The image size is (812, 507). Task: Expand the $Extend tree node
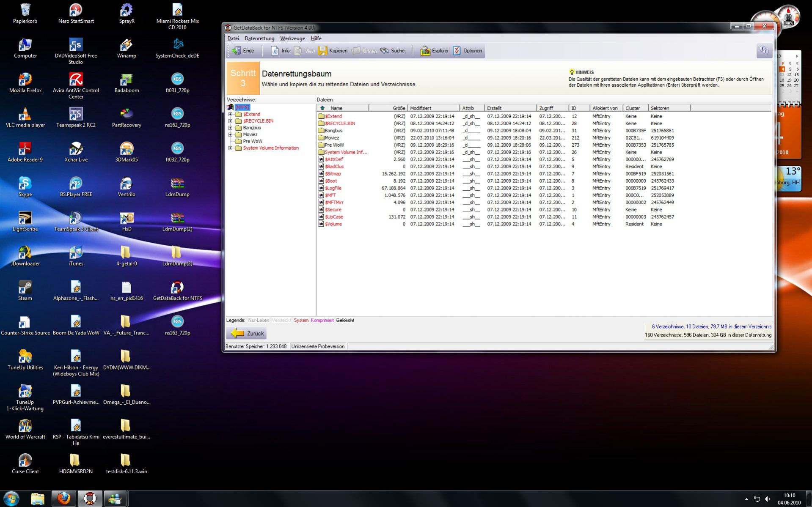pyautogui.click(x=231, y=114)
